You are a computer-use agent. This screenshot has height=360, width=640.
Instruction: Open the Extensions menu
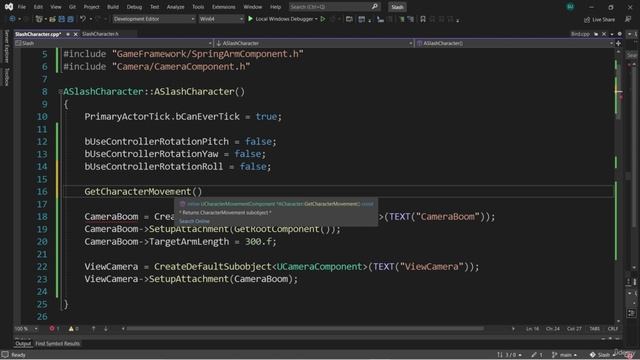coord(223,7)
